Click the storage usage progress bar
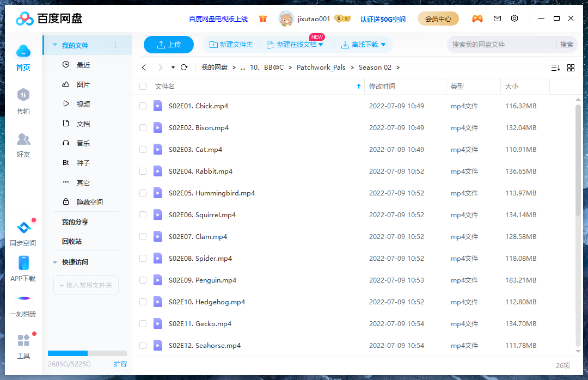The image size is (588, 380). pos(87,353)
